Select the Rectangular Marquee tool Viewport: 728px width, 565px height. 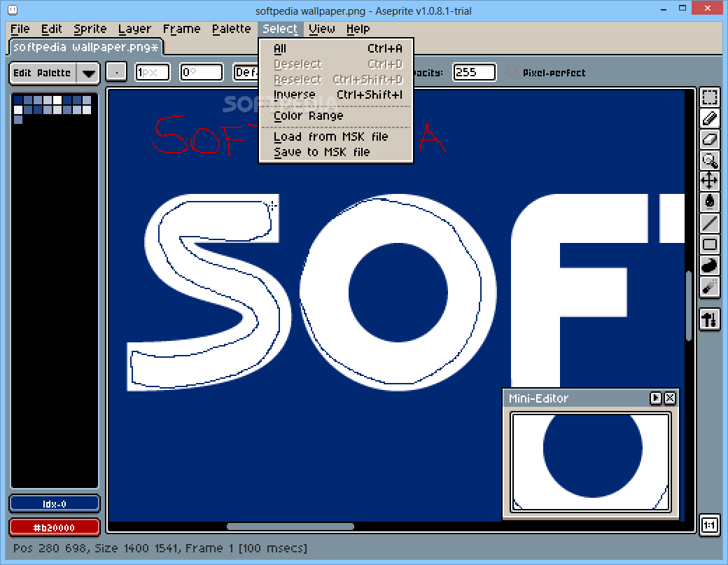click(709, 97)
